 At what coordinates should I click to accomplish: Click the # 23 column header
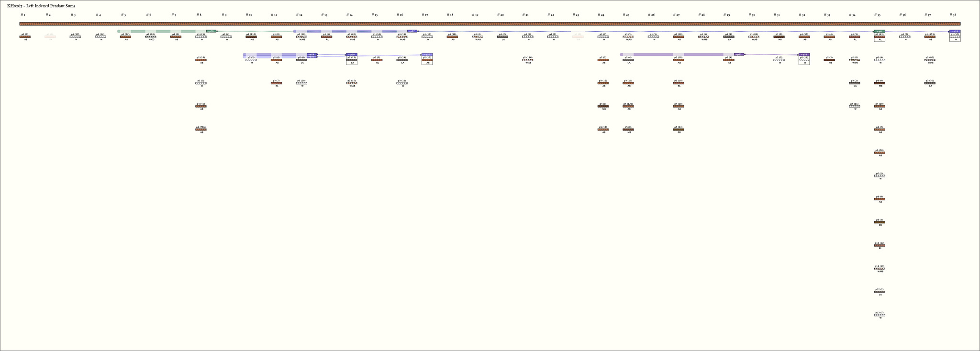click(575, 15)
